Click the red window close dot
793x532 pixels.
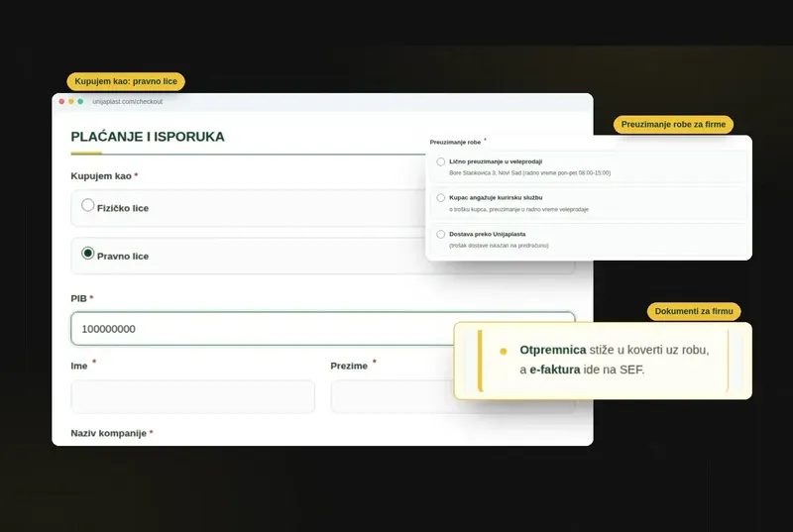(61, 102)
